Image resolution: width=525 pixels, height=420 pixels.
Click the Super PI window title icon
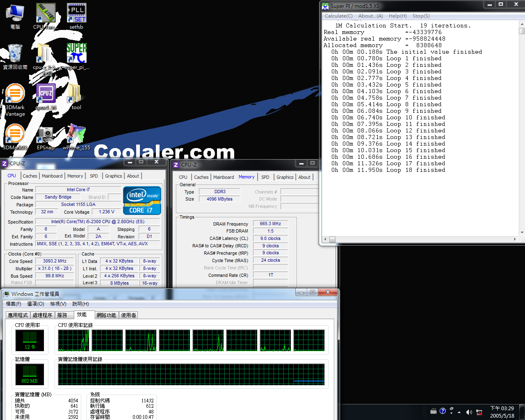coord(325,6)
